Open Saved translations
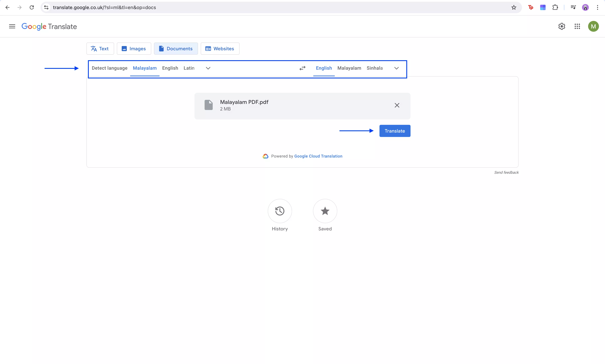This screenshot has height=364, width=605. 325,211
